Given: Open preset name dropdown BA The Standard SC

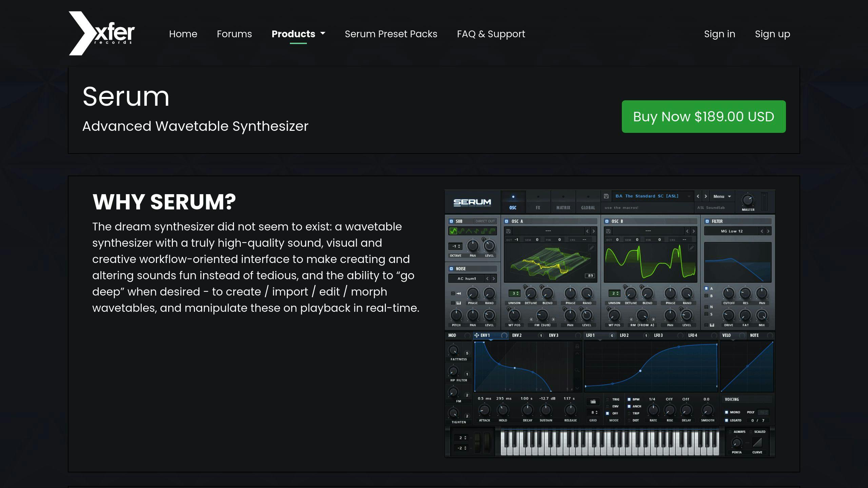Looking at the screenshot, I should click(x=653, y=196).
